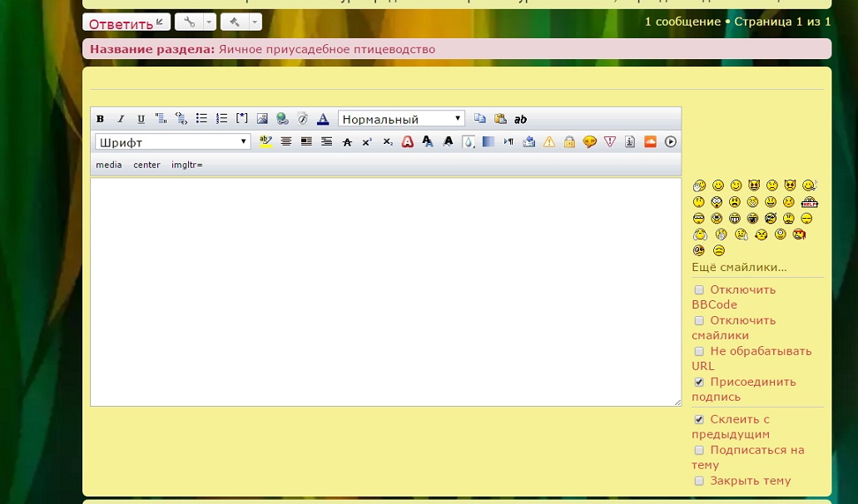
Task: Enable the 'Отключить BBCode' checkbox
Action: point(699,290)
